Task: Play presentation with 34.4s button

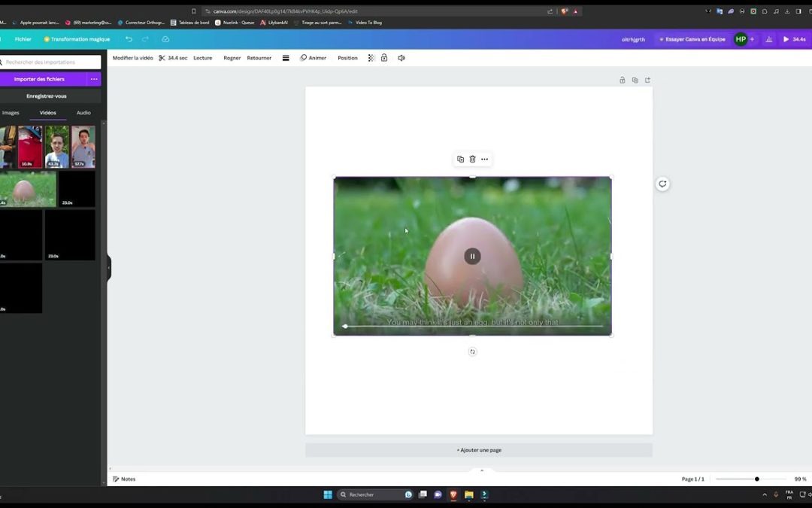Action: coord(795,39)
